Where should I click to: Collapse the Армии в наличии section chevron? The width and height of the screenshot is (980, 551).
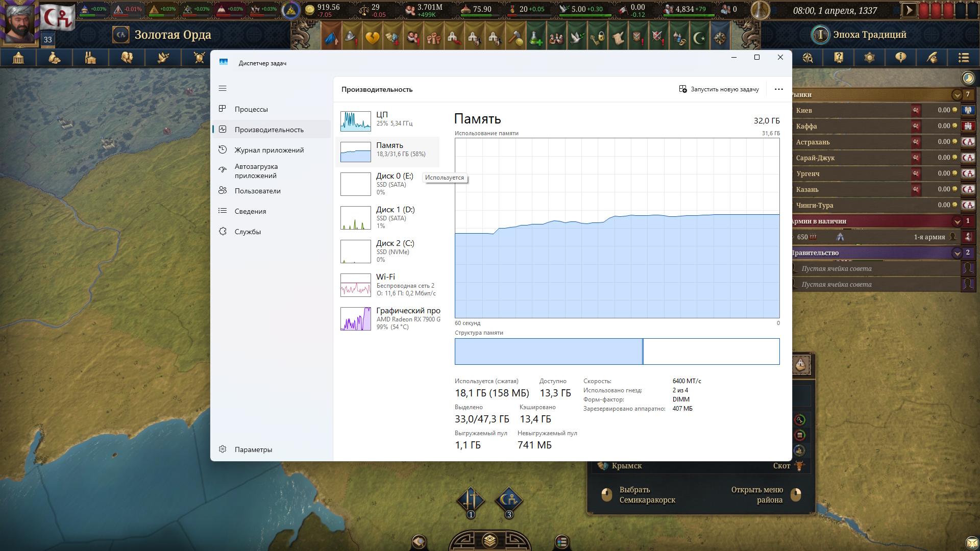957,221
